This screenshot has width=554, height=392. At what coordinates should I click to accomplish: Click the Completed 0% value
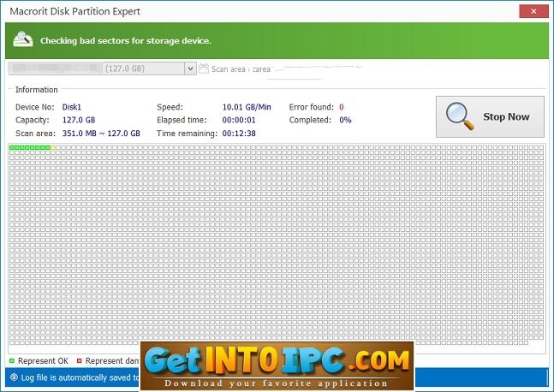point(345,120)
